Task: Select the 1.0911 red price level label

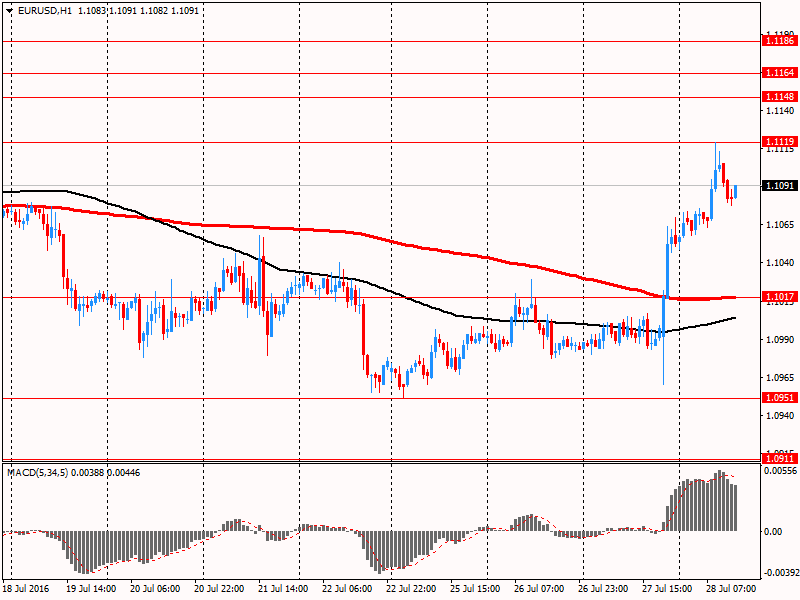Action: (x=780, y=459)
